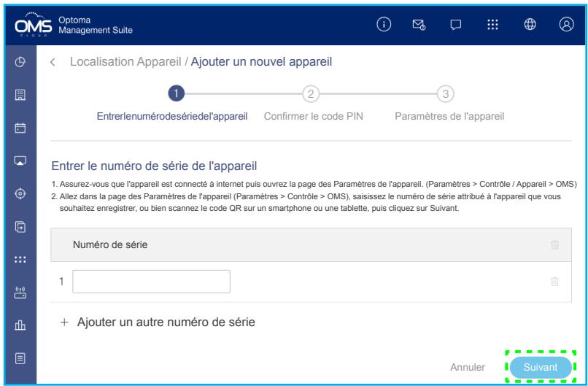Click Confirmer le code PIN step label
This screenshot has width=588, height=386.
pos(314,116)
